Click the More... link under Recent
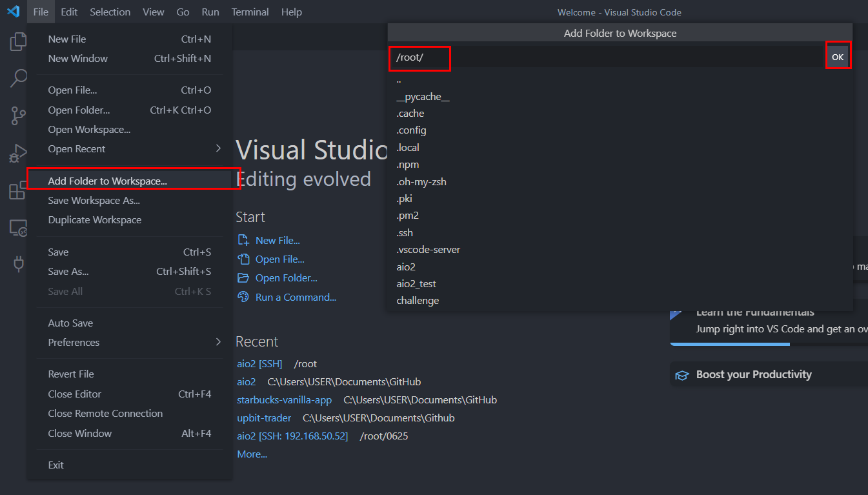Viewport: 868px width, 495px height. click(252, 454)
